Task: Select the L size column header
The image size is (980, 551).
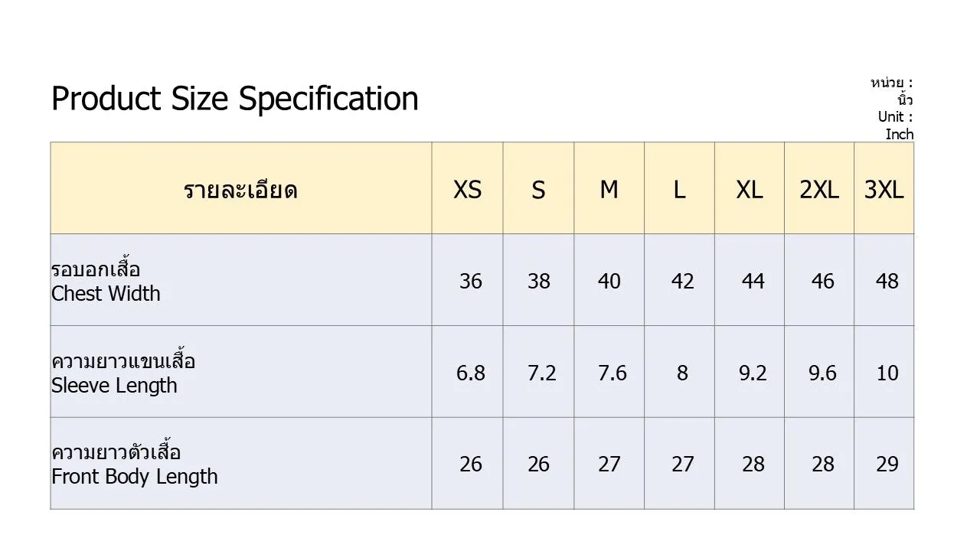Action: [x=679, y=189]
